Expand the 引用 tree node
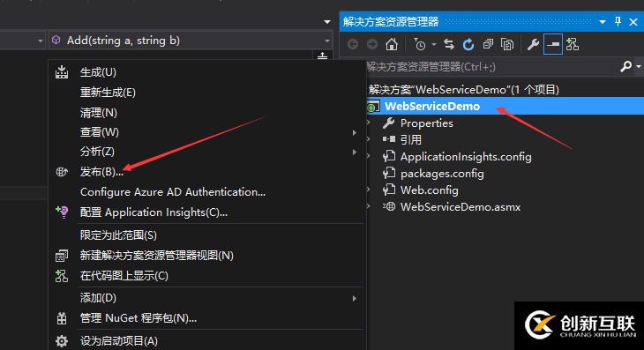 [x=369, y=139]
